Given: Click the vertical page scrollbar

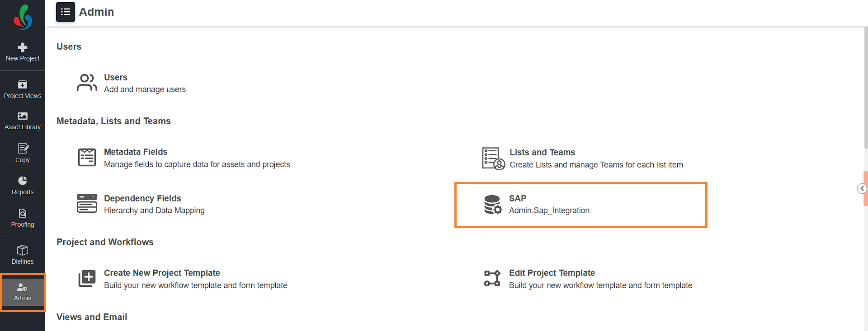Looking at the screenshot, I should pyautogui.click(x=866, y=88).
